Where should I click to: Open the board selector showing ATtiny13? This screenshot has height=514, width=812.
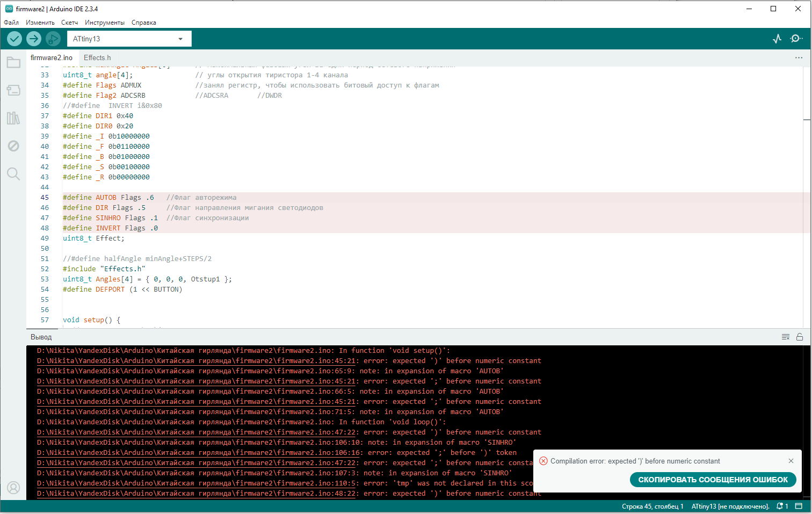129,39
